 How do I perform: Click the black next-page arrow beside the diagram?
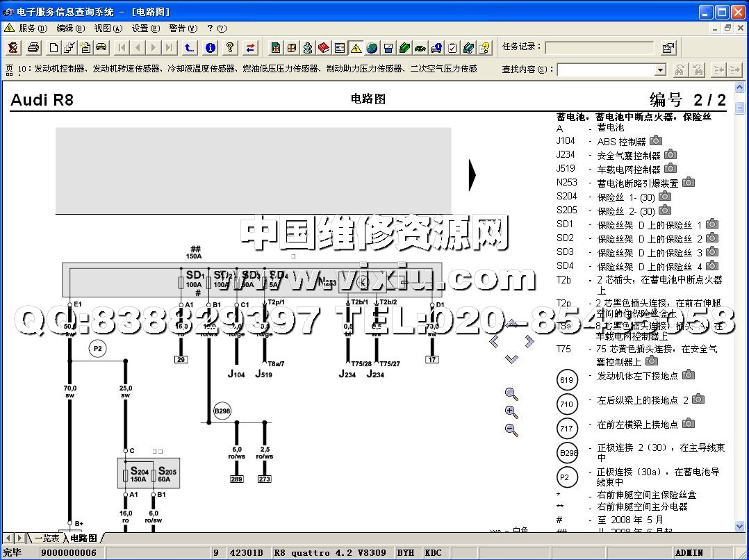(472, 174)
